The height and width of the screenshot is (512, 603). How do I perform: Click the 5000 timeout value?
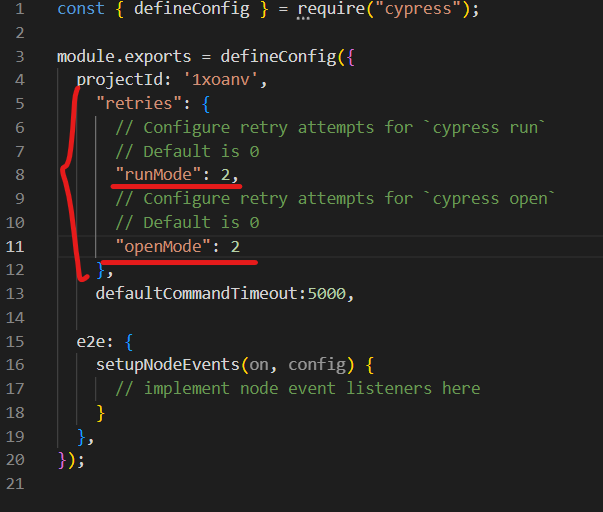327,294
